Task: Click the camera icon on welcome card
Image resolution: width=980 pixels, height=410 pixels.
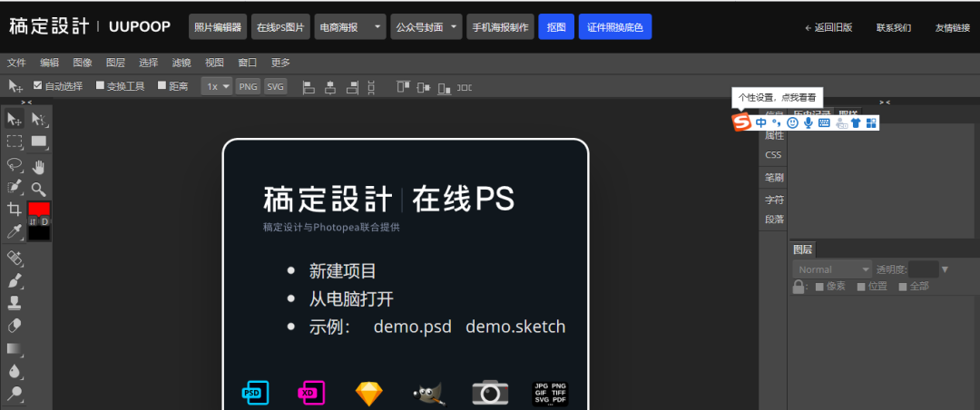Action: click(490, 393)
